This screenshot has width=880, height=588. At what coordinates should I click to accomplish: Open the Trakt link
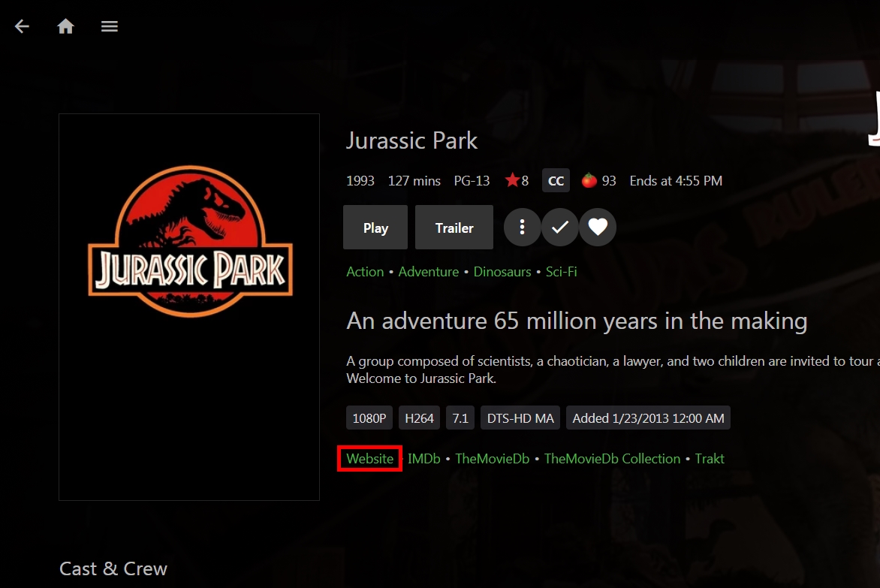point(710,459)
